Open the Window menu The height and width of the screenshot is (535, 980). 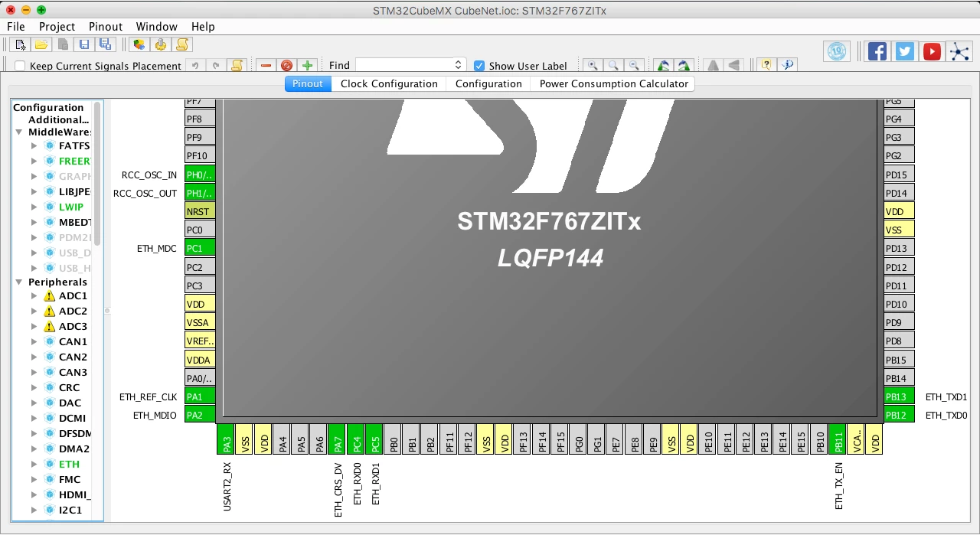pyautogui.click(x=157, y=26)
